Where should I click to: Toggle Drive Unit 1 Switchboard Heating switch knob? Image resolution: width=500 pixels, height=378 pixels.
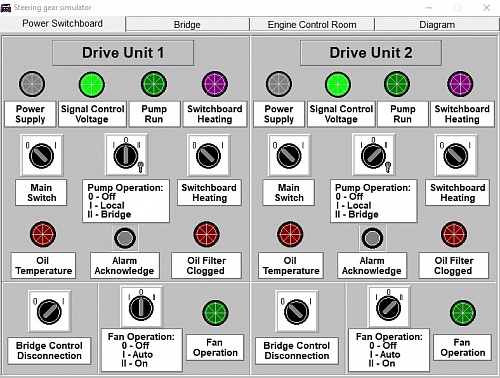pos(209,155)
